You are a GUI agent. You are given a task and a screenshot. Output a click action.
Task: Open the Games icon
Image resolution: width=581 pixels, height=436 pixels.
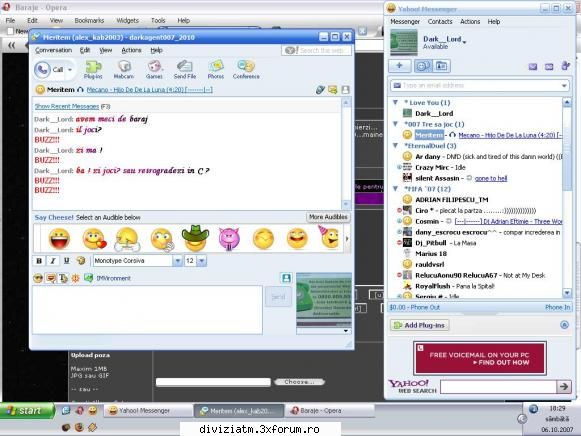click(x=154, y=69)
